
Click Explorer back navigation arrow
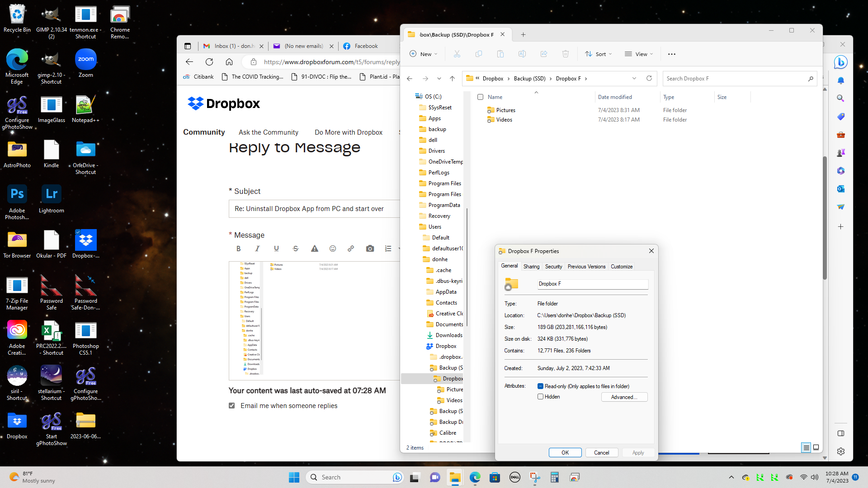(410, 78)
